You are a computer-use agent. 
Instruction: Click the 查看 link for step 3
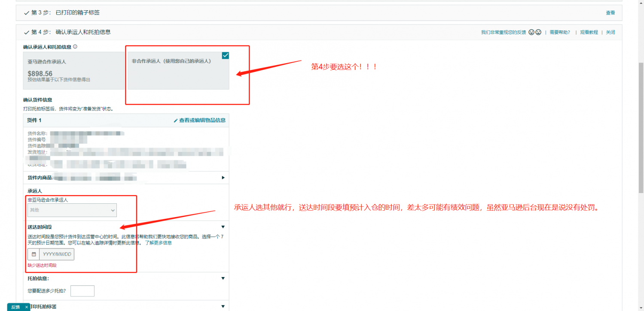610,13
